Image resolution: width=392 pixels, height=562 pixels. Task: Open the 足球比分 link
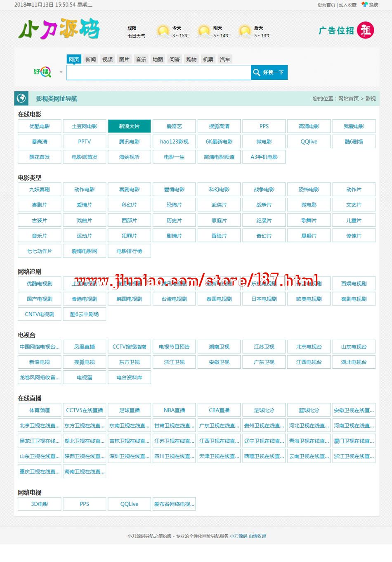point(264,410)
